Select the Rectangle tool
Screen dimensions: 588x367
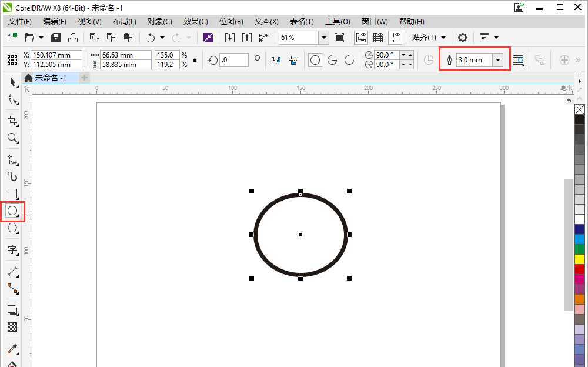12,193
